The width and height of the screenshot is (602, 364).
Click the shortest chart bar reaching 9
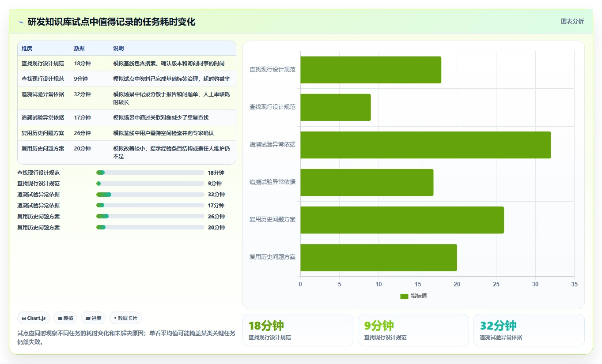point(336,107)
